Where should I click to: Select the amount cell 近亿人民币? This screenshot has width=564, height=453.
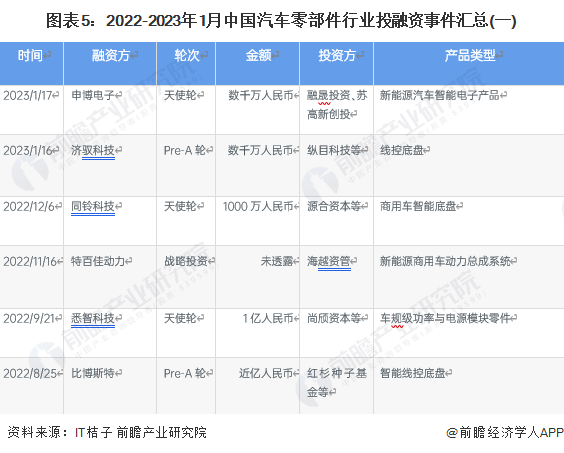click(x=258, y=386)
